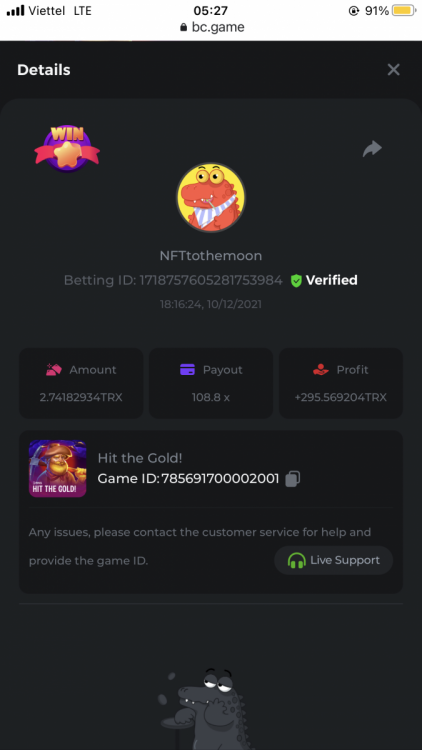Click the WIN badge icon
The width and height of the screenshot is (422, 750).
pos(67,148)
